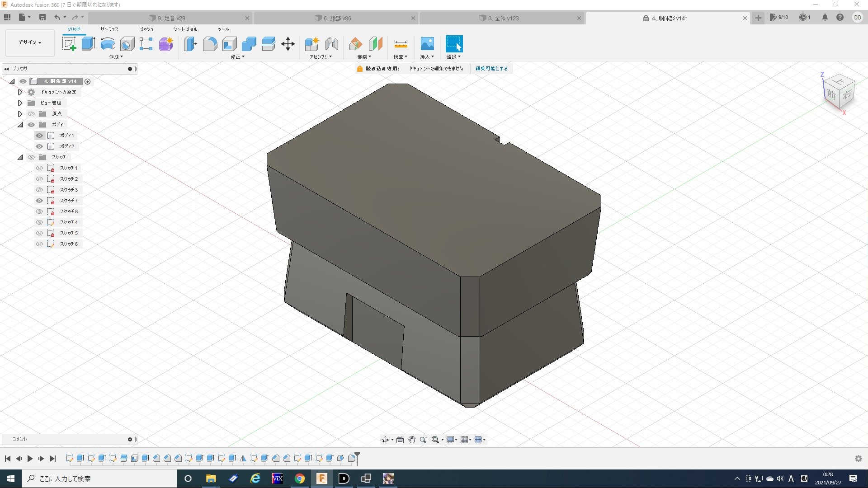Click the 編集可能にする link
Viewport: 868px width, 488px height.
pos(491,69)
